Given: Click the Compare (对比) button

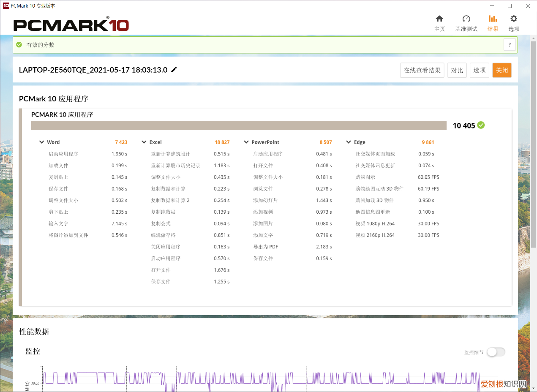Looking at the screenshot, I should pyautogui.click(x=457, y=70).
